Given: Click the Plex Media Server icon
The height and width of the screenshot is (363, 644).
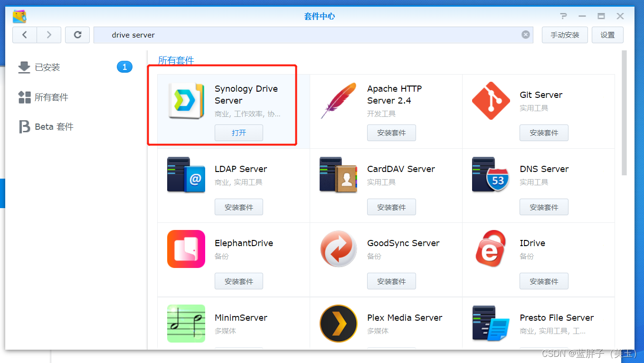Looking at the screenshot, I should (x=339, y=324).
